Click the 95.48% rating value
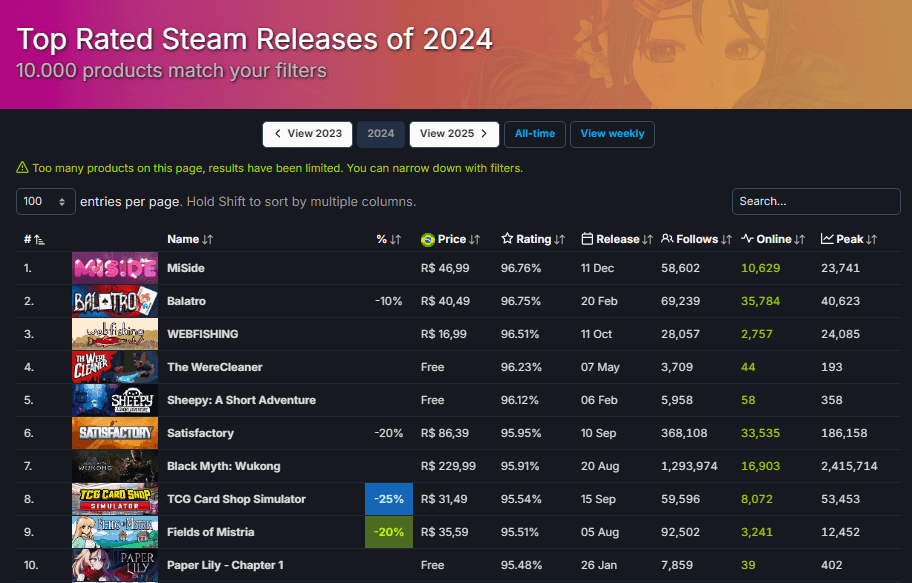The width and height of the screenshot is (912, 583). (521, 565)
